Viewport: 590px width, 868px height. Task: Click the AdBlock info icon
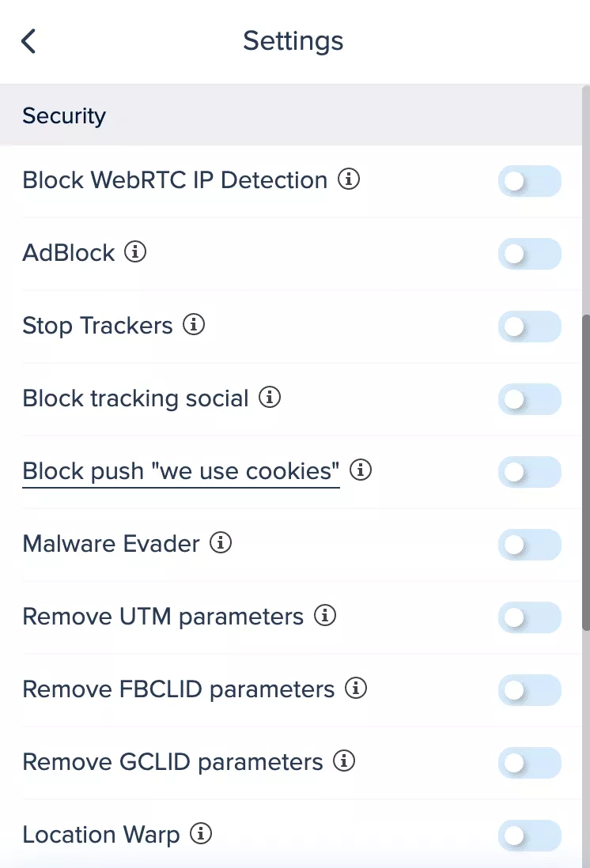tap(136, 253)
